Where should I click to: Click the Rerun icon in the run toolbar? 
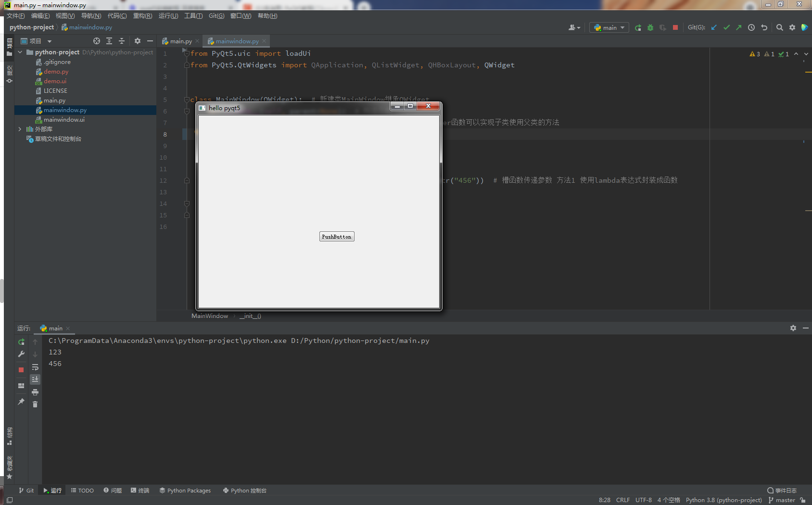[21, 341]
